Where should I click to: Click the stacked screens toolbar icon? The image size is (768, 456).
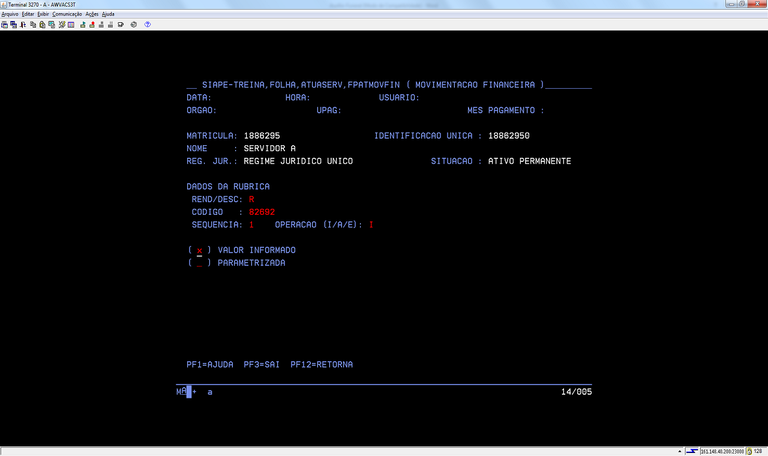coord(51,24)
